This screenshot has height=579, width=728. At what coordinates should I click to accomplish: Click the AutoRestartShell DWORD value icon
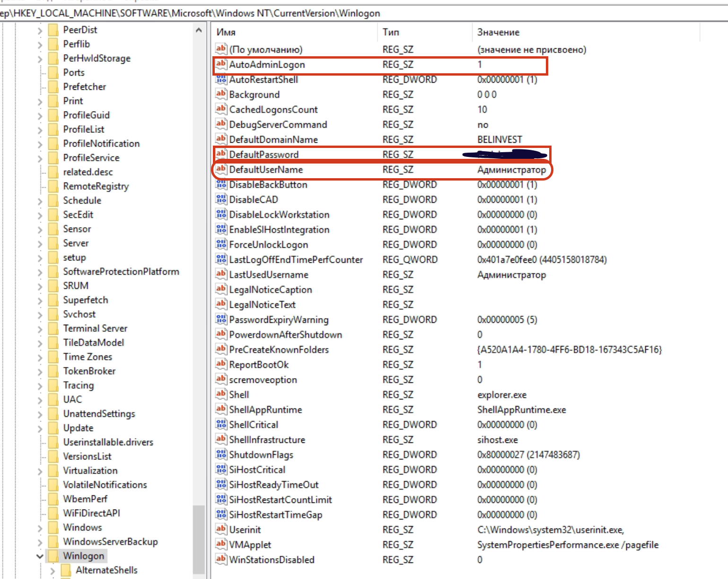pos(221,79)
